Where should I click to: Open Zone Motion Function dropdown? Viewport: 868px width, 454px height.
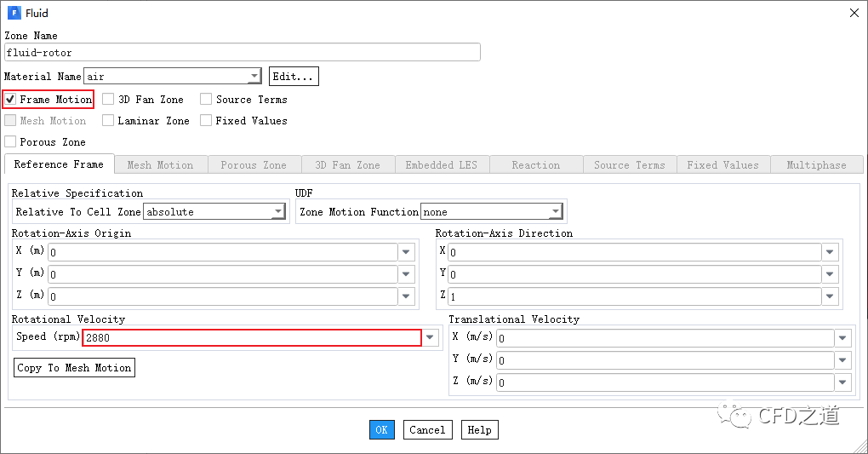pos(556,212)
